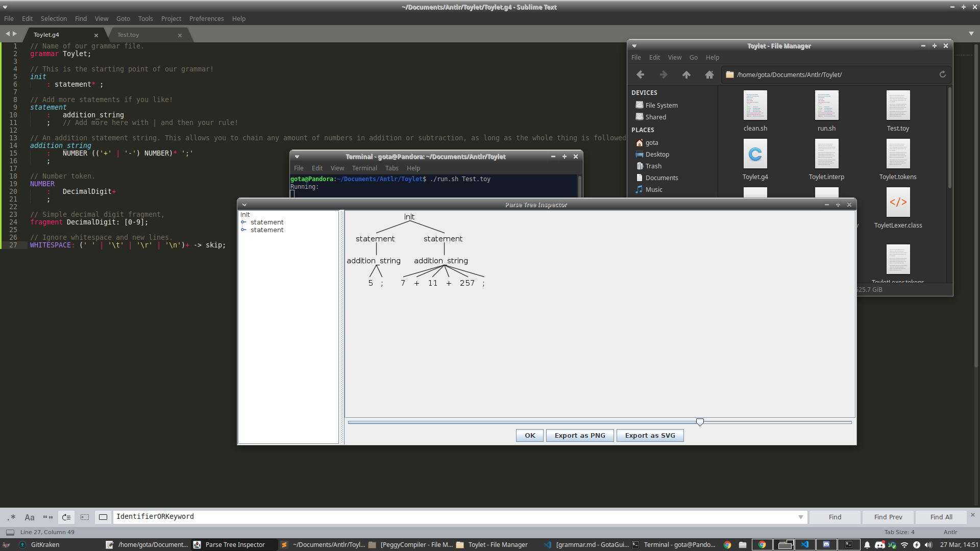The height and width of the screenshot is (551, 980).
Task: Toggle Sublime side bar status icon
Action: 10,532
